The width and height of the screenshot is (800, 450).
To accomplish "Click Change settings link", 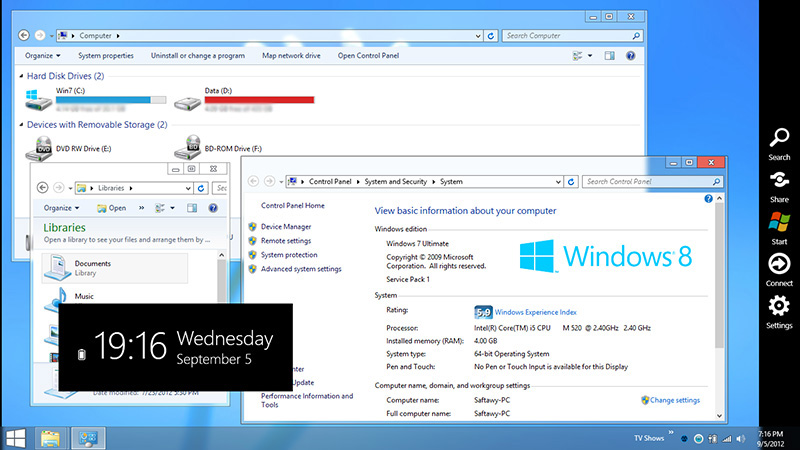I will point(674,401).
